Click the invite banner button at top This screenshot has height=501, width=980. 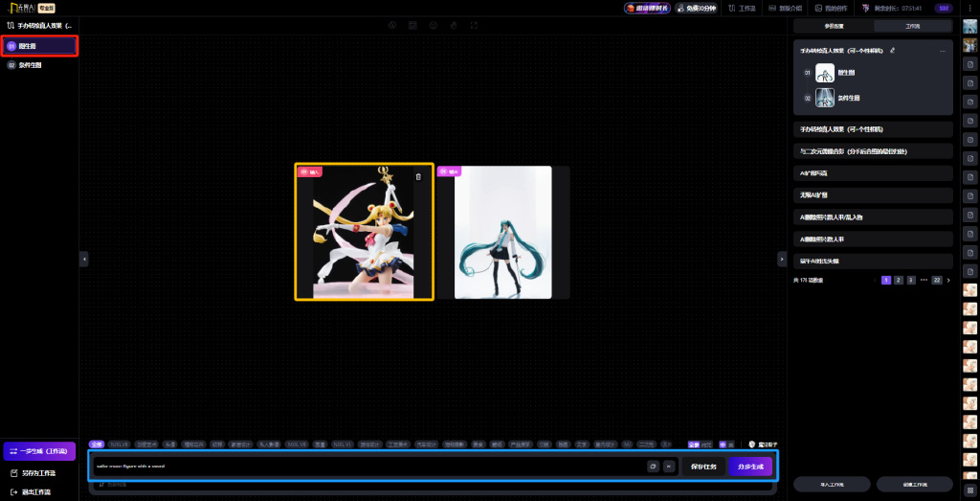coord(647,9)
